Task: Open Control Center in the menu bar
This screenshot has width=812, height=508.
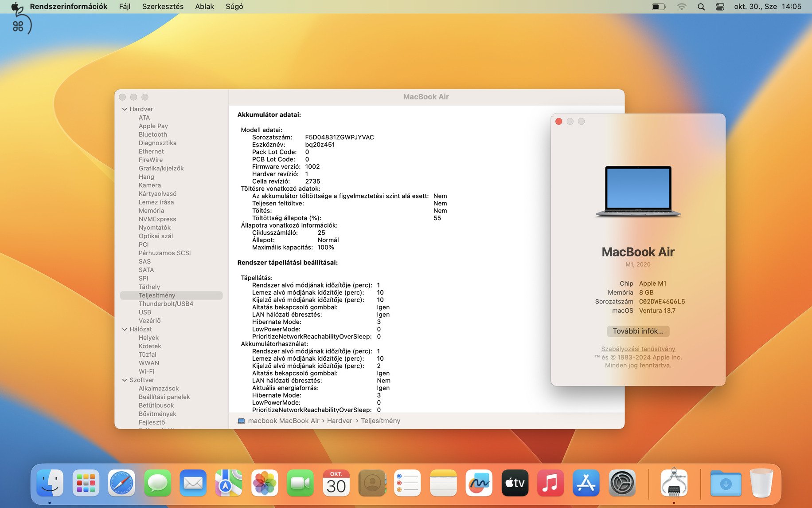Action: 720,7
